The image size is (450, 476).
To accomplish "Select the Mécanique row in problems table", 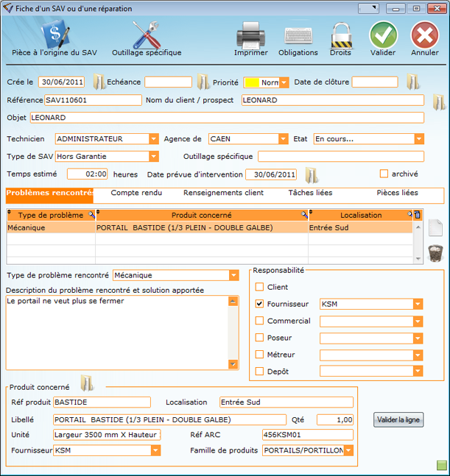I will pos(209,227).
